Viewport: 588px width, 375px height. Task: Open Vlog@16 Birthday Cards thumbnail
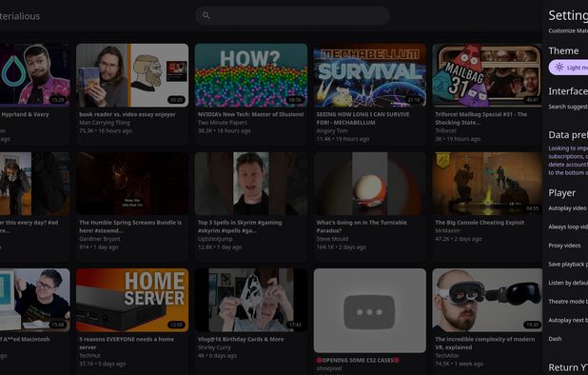[251, 300]
